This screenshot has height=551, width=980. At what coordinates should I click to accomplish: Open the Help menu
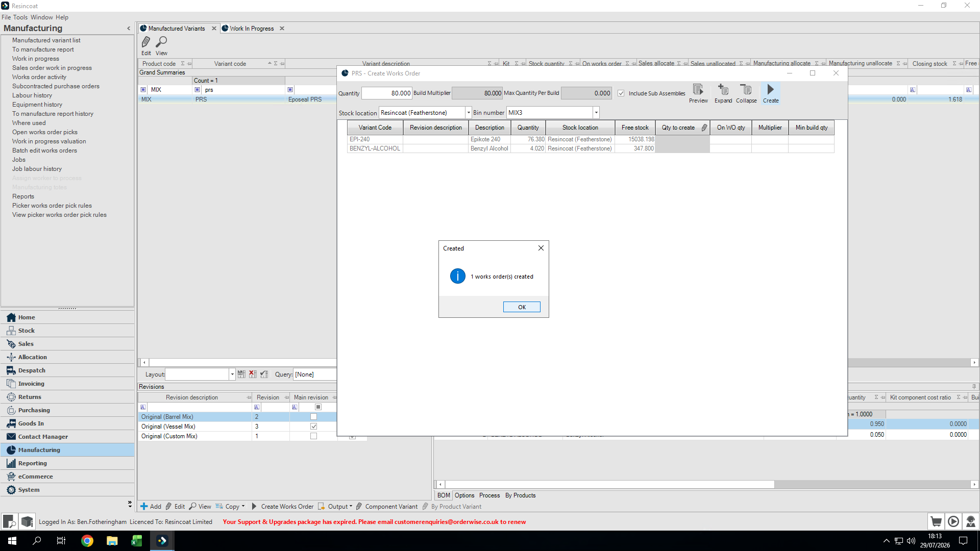click(x=62, y=17)
